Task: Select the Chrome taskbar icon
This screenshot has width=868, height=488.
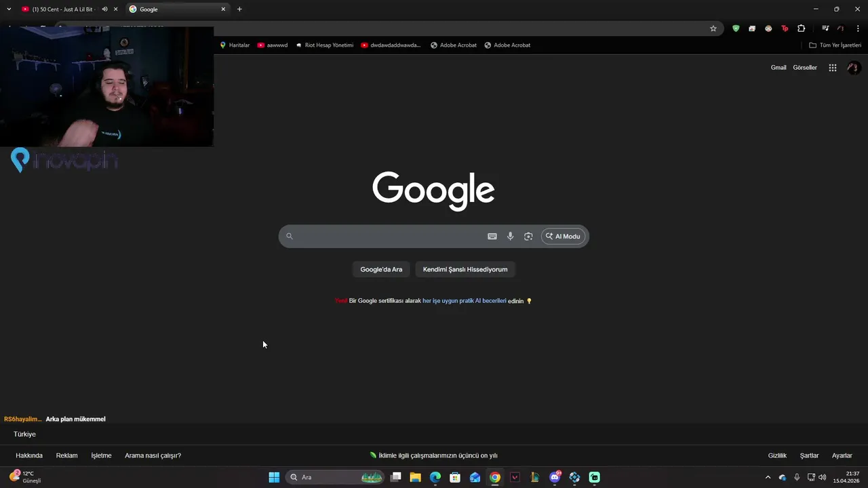Action: tap(495, 477)
